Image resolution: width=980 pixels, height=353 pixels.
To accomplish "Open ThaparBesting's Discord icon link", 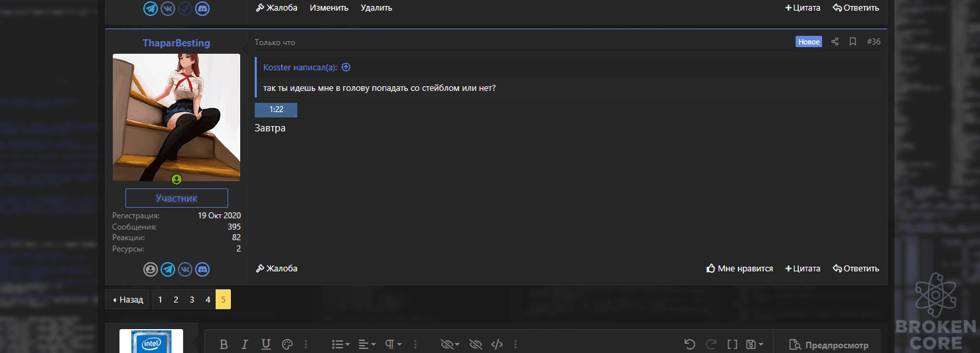I will 202,269.
